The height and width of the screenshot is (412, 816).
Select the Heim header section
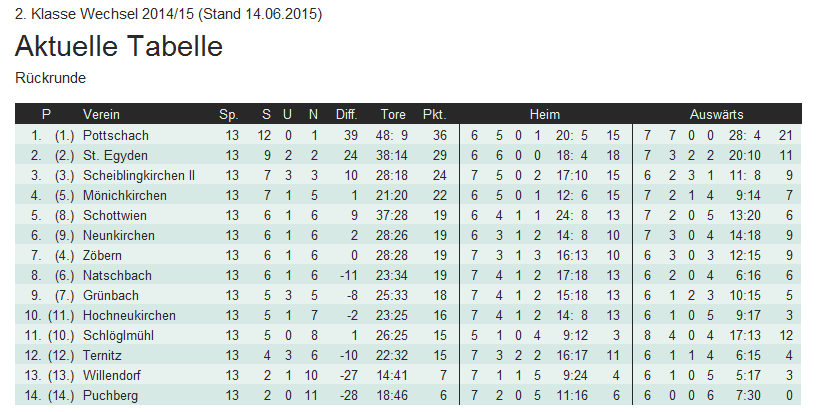point(545,114)
